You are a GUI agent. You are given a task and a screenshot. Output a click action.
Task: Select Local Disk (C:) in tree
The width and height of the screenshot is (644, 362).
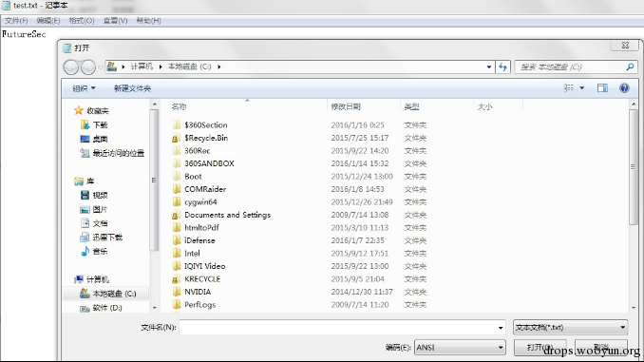pyautogui.click(x=107, y=294)
